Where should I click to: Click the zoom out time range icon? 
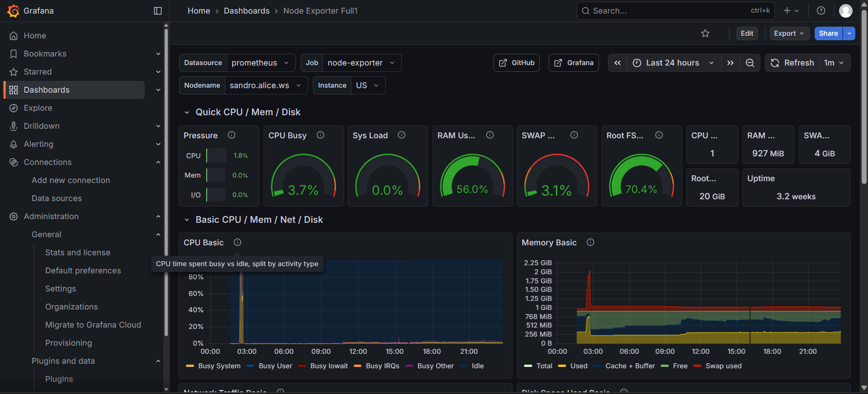pyautogui.click(x=749, y=63)
